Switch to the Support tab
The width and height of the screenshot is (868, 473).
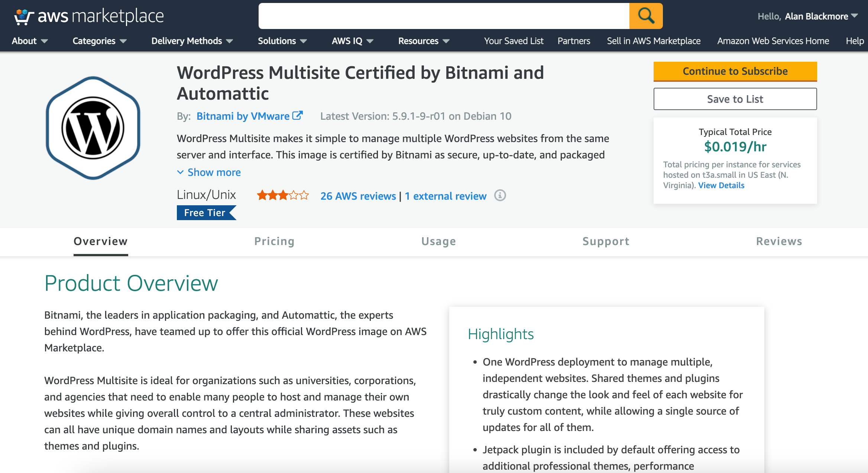click(x=606, y=241)
